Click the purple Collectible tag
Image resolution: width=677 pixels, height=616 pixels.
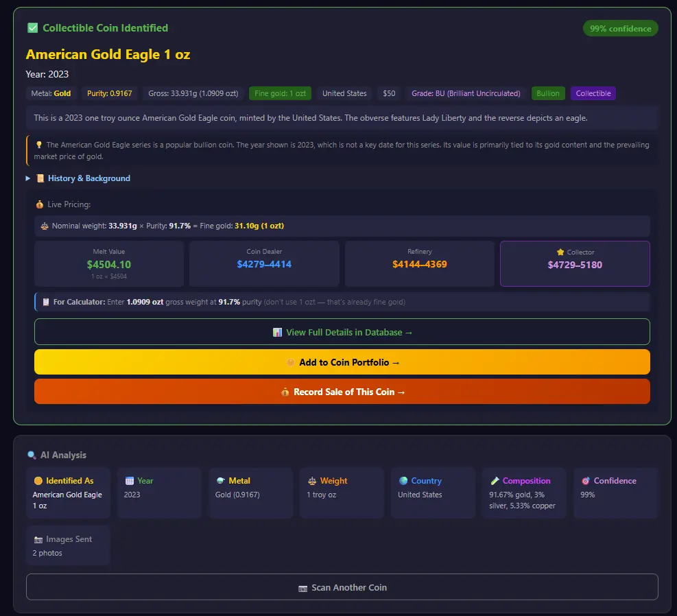[593, 93]
